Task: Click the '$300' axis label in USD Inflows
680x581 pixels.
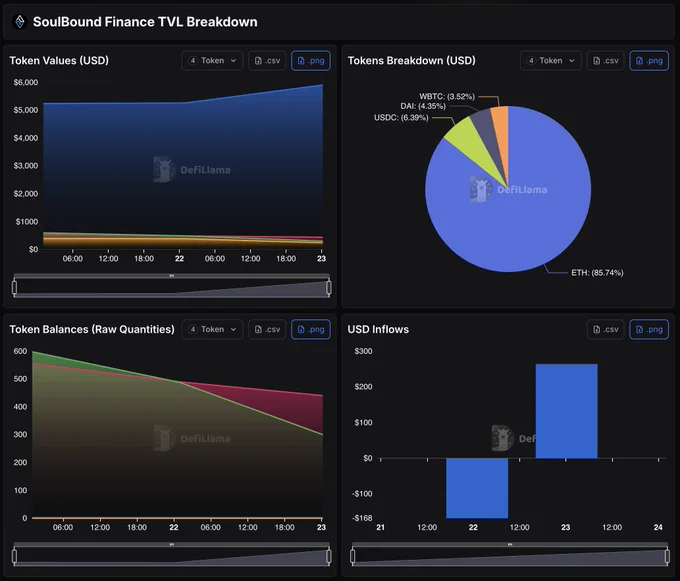Action: [363, 351]
